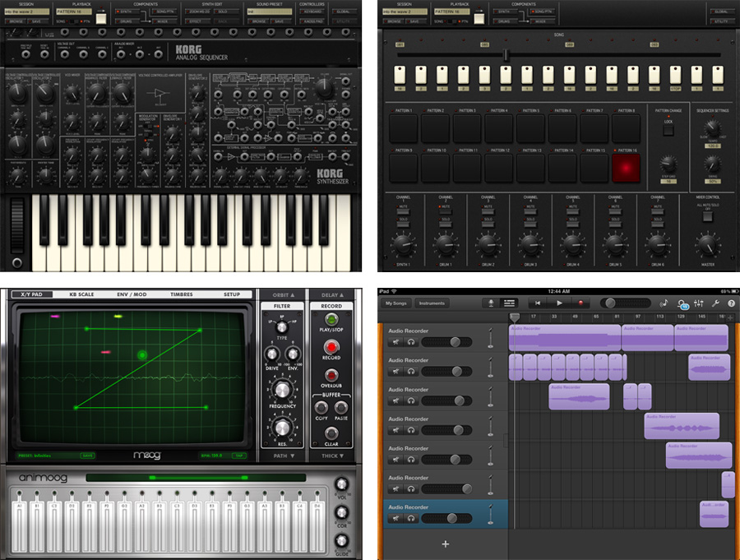Open the Jam Session note icon
This screenshot has height=560, width=740.
point(664,303)
